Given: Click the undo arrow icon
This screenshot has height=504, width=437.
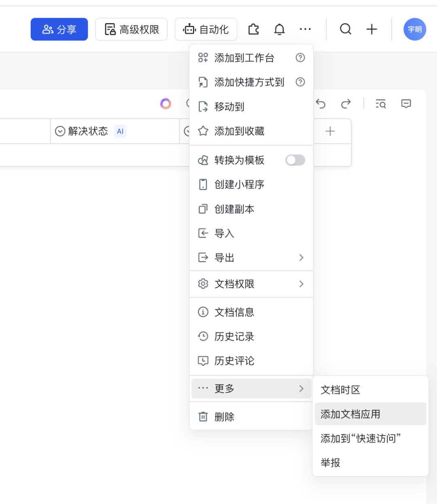Looking at the screenshot, I should 321,104.
